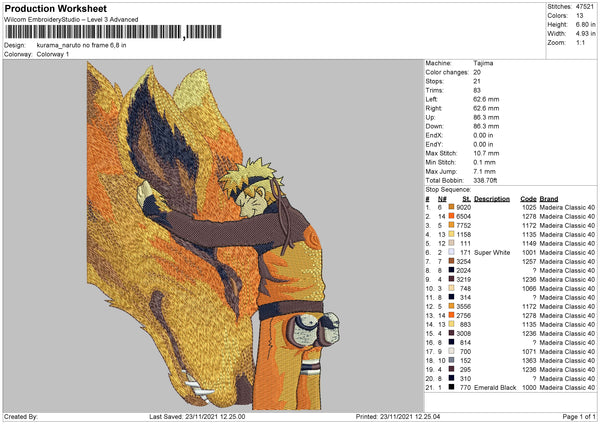Viewport: 600px width, 424px height.
Task: Select the Super White swatch in row 6
Action: click(x=452, y=252)
